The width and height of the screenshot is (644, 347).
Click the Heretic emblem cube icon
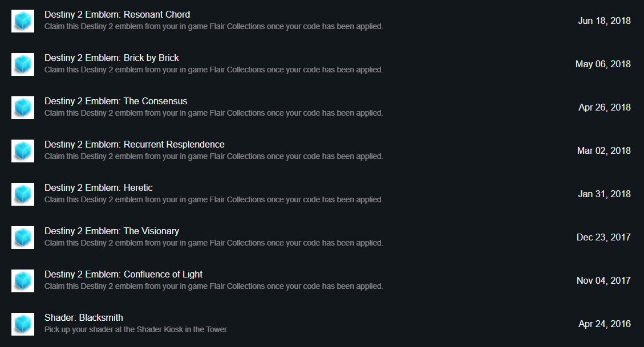pyautogui.click(x=23, y=194)
